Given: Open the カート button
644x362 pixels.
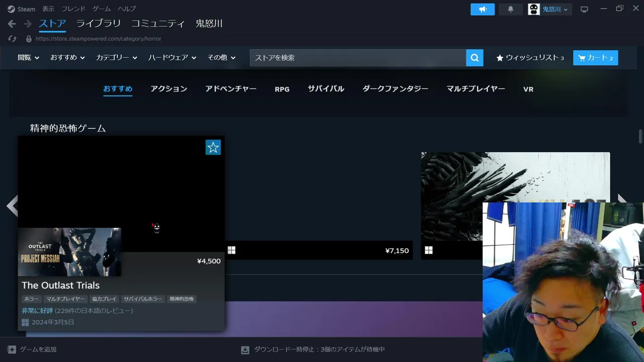Looking at the screenshot, I should pyautogui.click(x=596, y=58).
